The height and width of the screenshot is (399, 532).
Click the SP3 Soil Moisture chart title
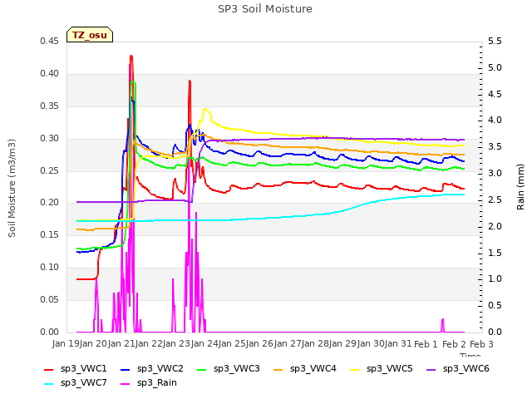pos(265,9)
